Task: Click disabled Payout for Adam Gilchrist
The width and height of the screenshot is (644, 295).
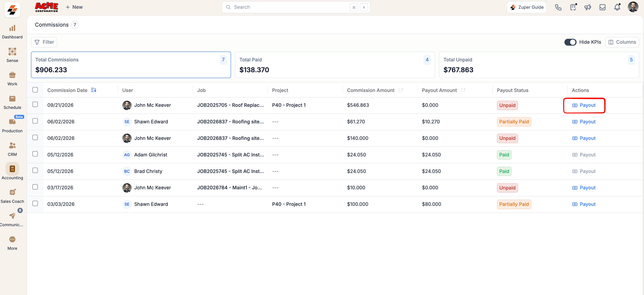Action: (x=584, y=155)
